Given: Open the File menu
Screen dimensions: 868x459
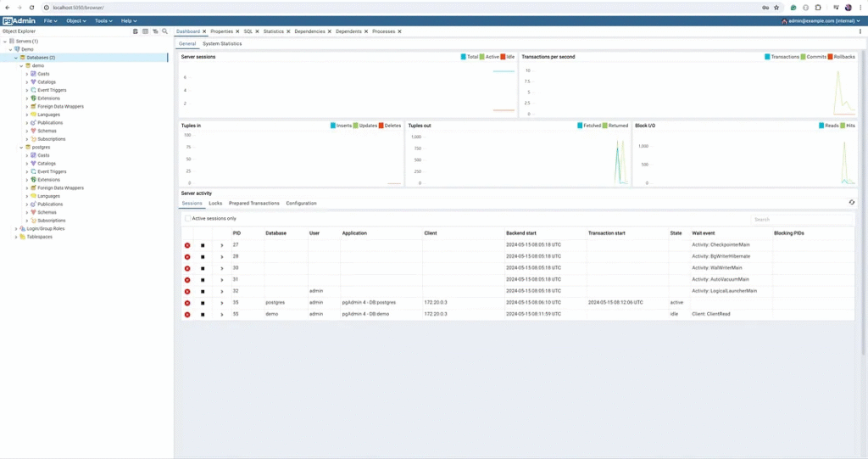Looking at the screenshot, I should pyautogui.click(x=50, y=21).
